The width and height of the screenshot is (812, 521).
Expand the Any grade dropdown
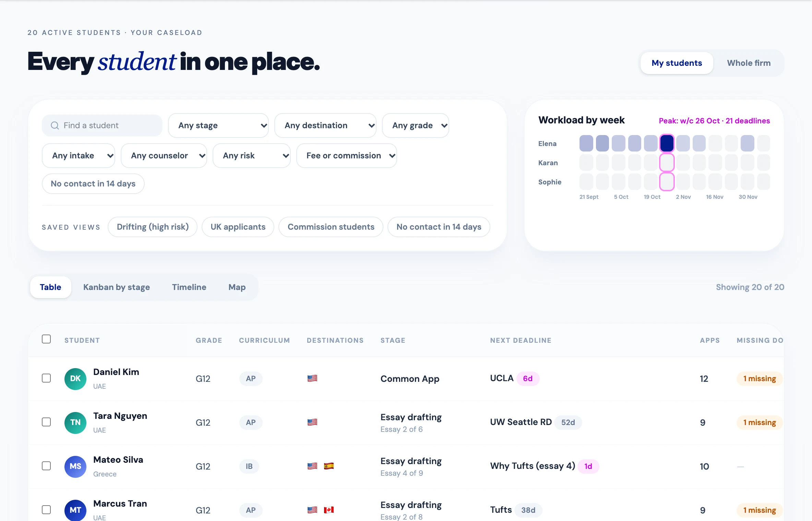[x=416, y=125]
